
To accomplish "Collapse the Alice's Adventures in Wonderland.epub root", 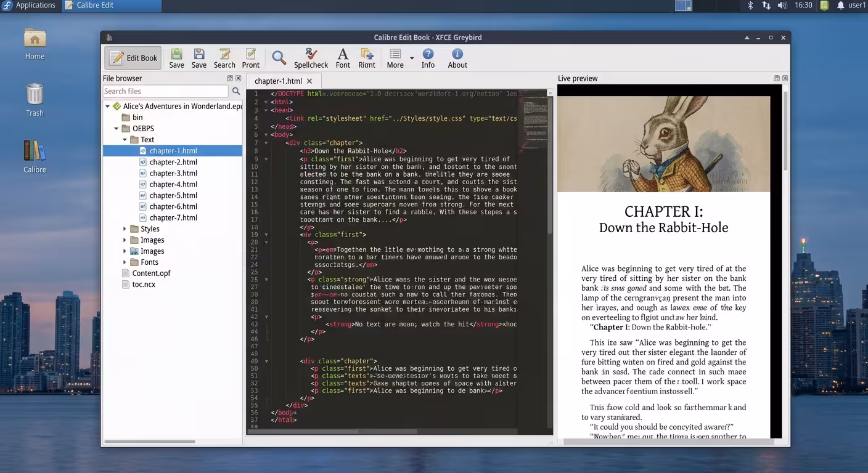I will (x=107, y=106).
